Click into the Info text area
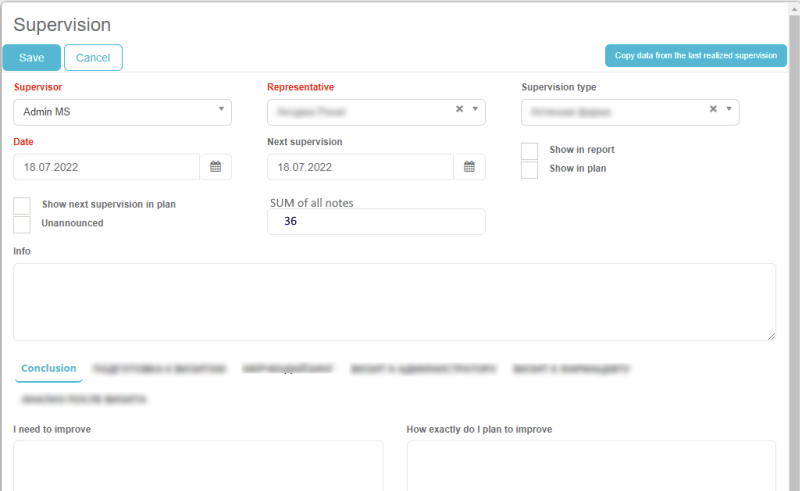This screenshot has width=800, height=491. 394,302
